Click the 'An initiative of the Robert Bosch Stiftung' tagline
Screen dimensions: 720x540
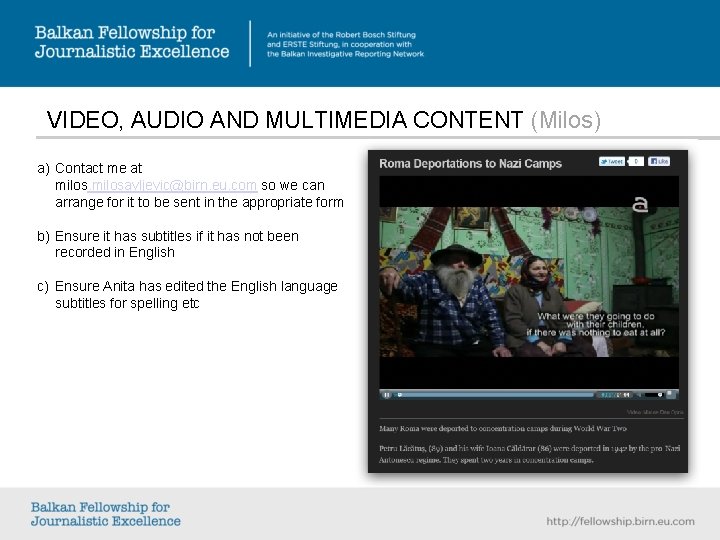pyautogui.click(x=341, y=35)
